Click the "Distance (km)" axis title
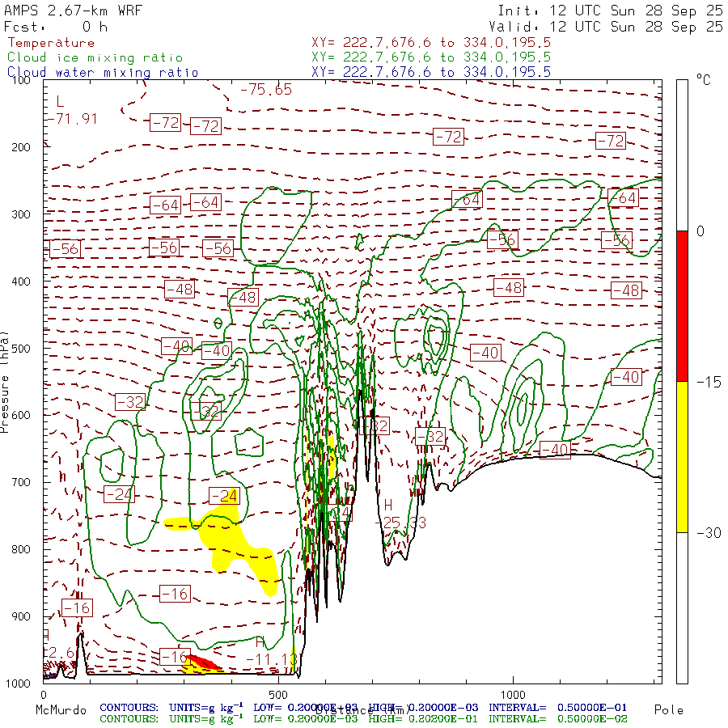The width and height of the screenshot is (728, 728). pyautogui.click(x=363, y=711)
